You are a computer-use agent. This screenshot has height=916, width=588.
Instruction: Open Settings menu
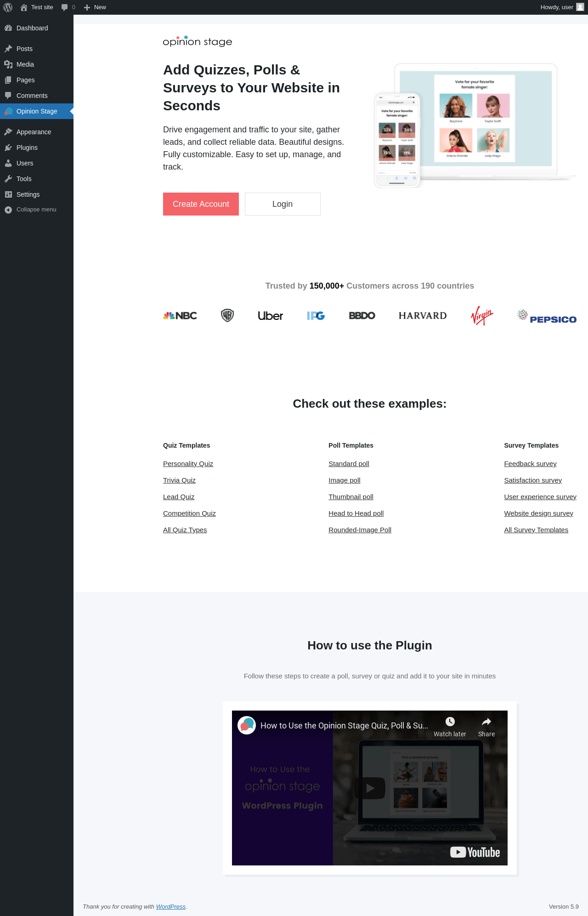37,194
